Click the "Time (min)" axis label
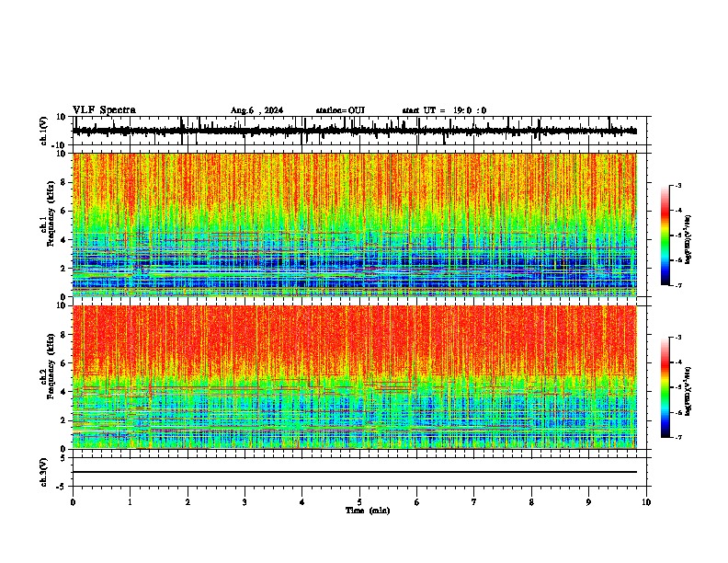Viewport: 728px width, 563px height. point(368,511)
